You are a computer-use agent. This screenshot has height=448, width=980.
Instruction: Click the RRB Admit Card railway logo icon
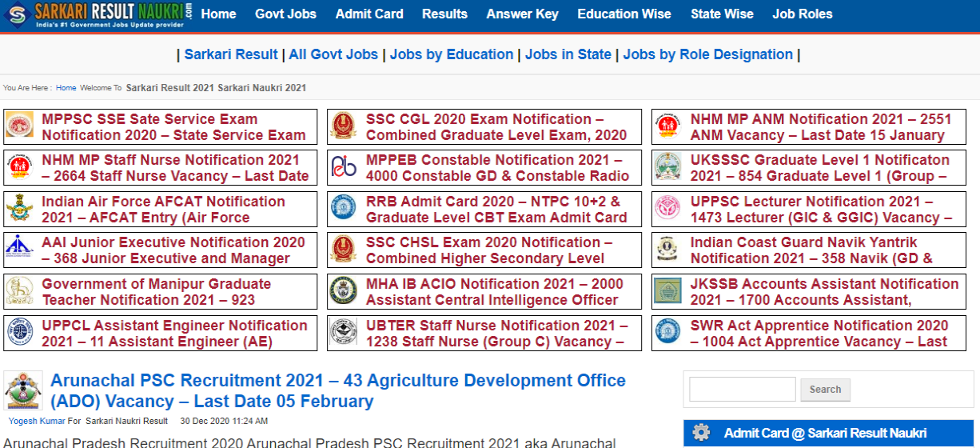pos(344,209)
